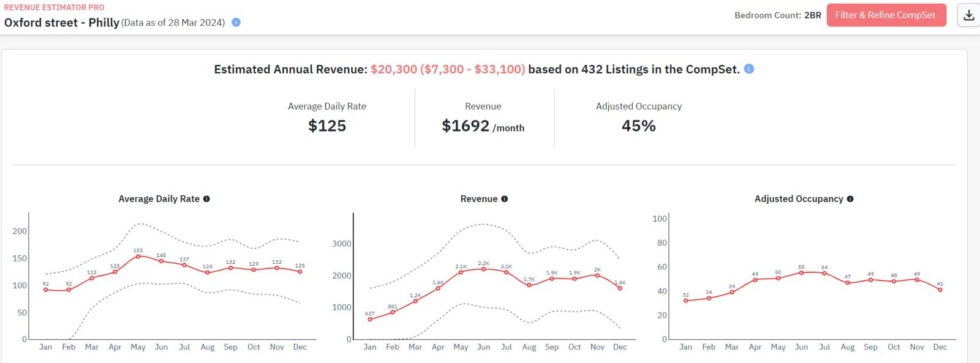The image size is (980, 363).
Task: Click the $125 average daily rate value
Action: pos(327,125)
